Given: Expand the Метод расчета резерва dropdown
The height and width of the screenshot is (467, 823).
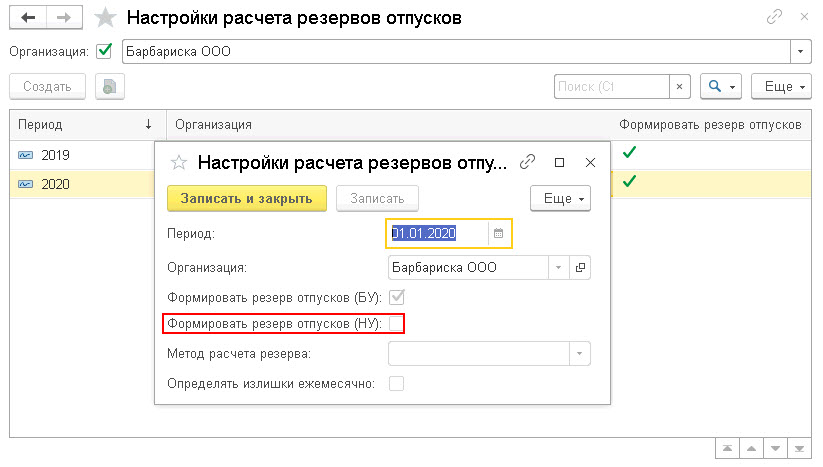Looking at the screenshot, I should (579, 354).
